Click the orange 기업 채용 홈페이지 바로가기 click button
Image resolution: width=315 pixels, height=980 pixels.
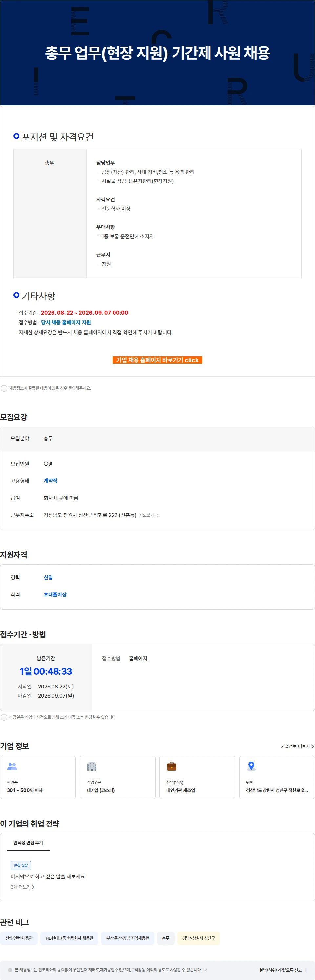[157, 360]
